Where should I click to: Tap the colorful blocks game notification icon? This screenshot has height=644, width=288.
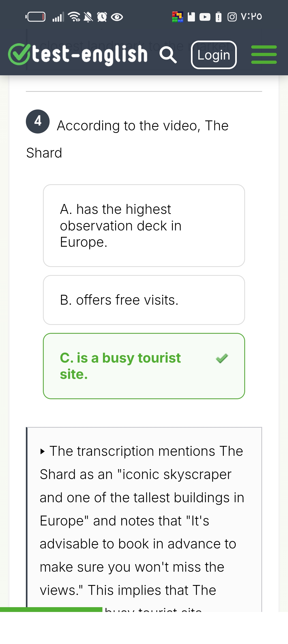click(178, 17)
